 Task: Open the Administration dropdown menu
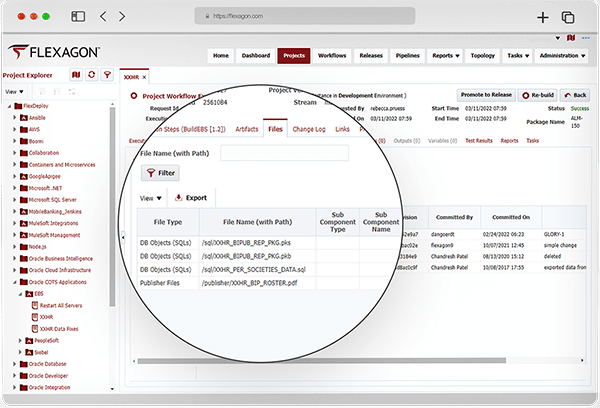tap(562, 56)
